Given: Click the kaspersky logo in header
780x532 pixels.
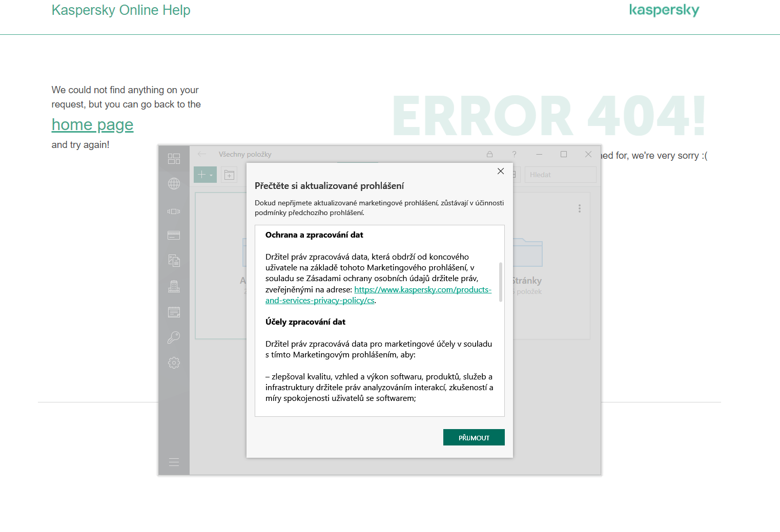Looking at the screenshot, I should pos(664,10).
